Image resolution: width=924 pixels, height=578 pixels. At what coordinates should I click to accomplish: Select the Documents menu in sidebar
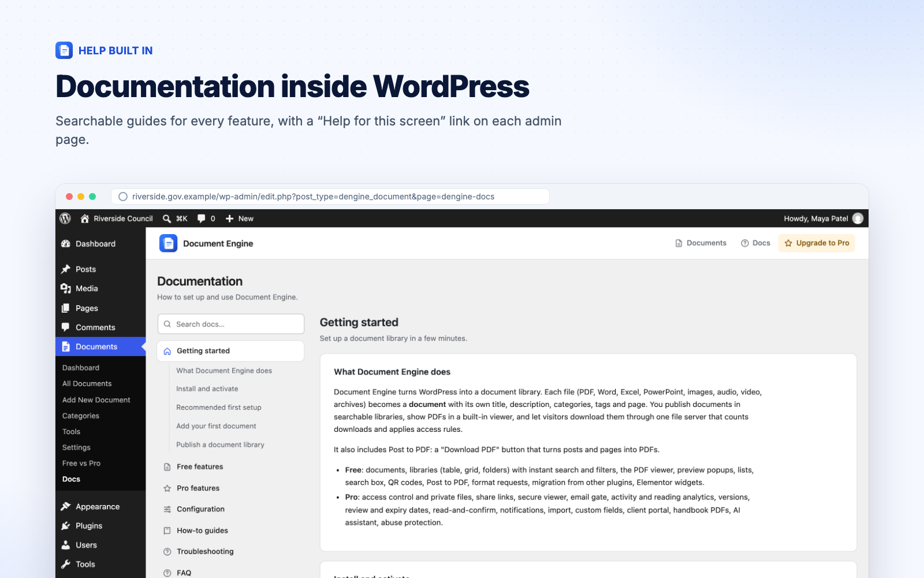pyautogui.click(x=100, y=347)
